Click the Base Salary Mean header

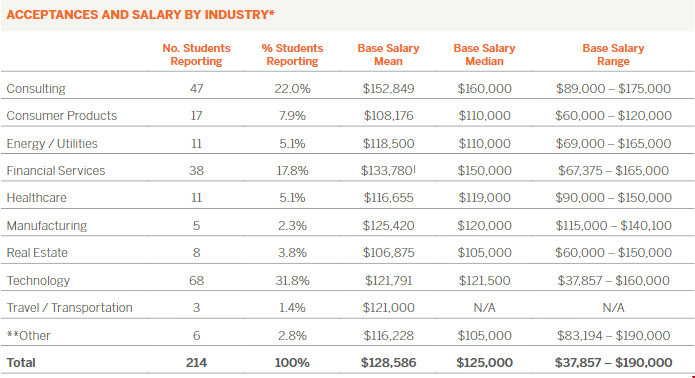(388, 55)
